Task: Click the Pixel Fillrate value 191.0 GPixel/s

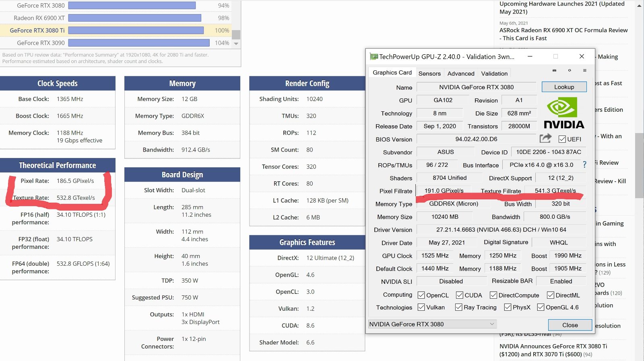Action: pyautogui.click(x=444, y=191)
